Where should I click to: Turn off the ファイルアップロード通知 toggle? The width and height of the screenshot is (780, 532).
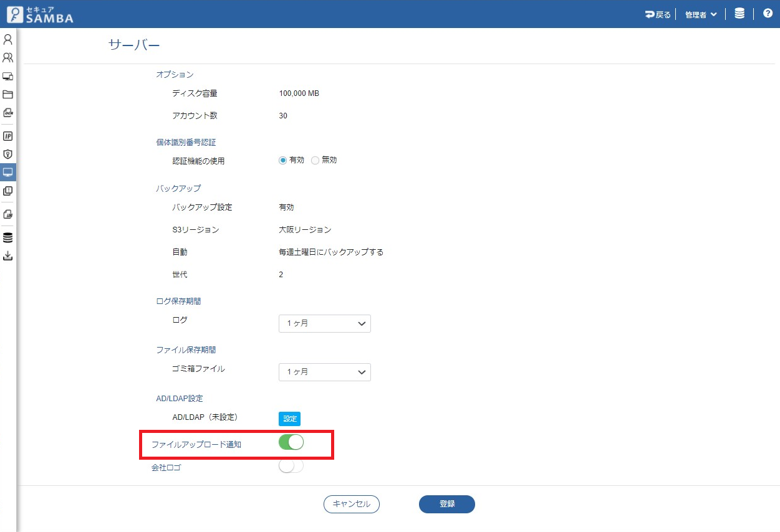291,442
